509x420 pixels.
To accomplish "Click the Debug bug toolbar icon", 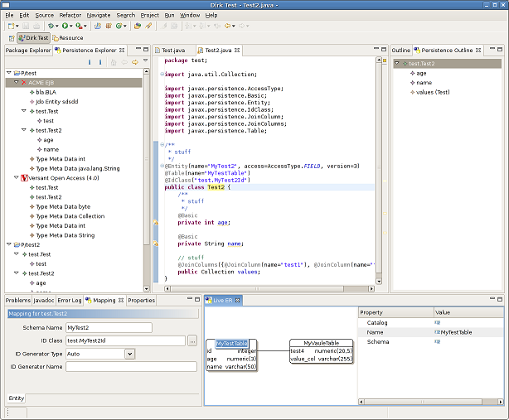I will (x=51, y=26).
